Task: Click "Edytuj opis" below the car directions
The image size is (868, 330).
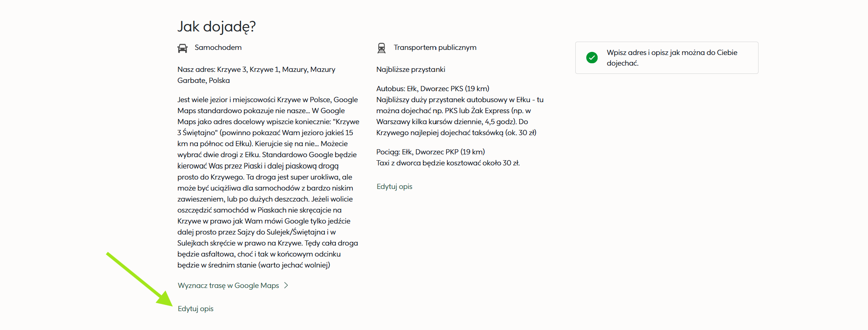Action: coord(195,309)
